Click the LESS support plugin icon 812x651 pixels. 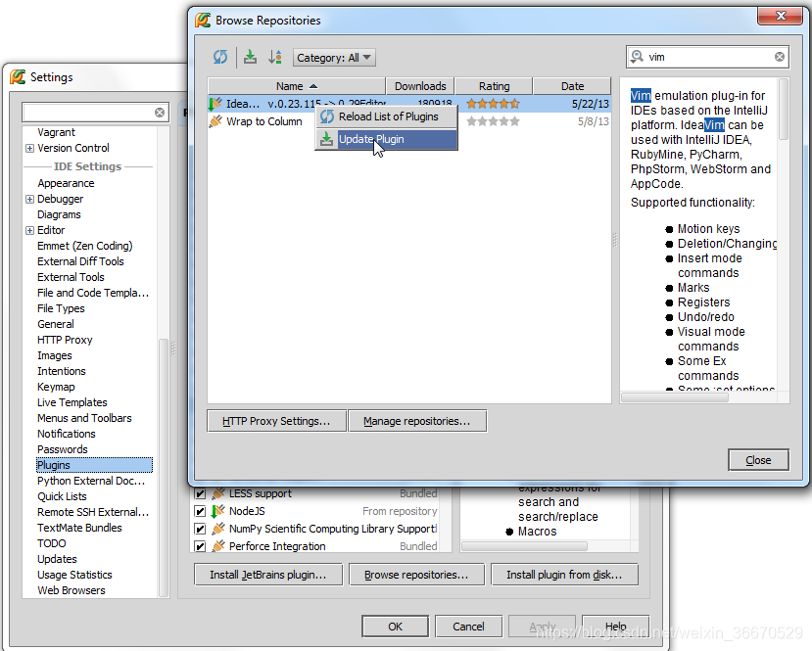click(x=218, y=493)
